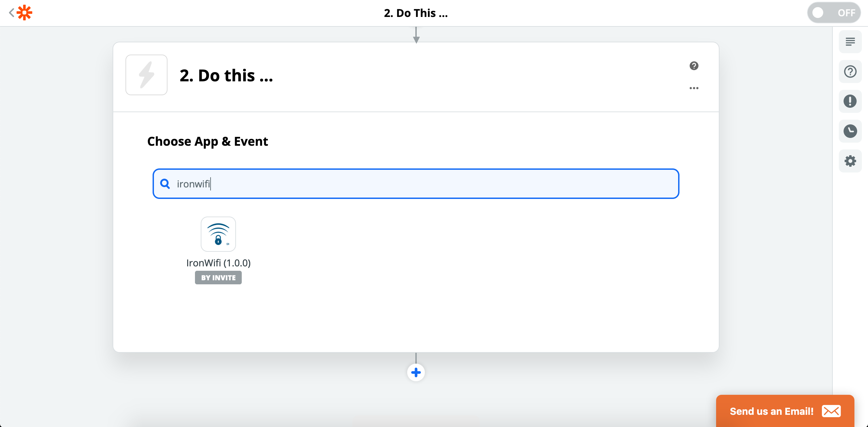The width and height of the screenshot is (868, 427).
Task: Open the help sidebar question mark icon
Action: pyautogui.click(x=850, y=71)
